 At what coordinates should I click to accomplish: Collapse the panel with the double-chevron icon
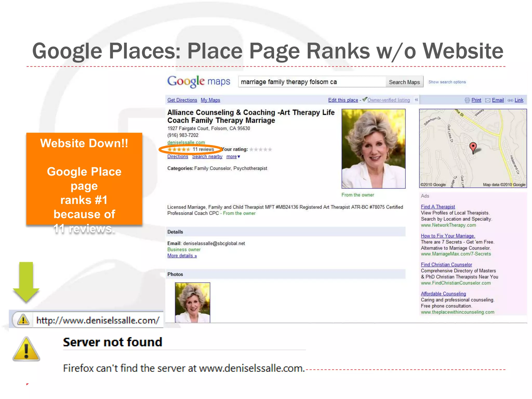pyautogui.click(x=416, y=100)
